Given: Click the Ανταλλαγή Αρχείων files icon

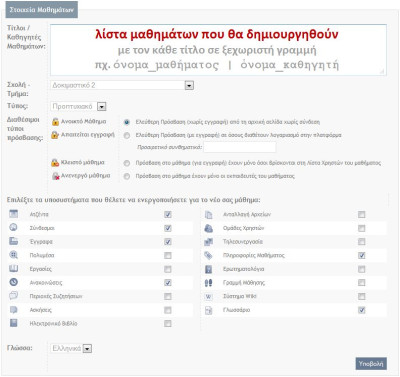Looking at the screenshot, I should (208, 214).
